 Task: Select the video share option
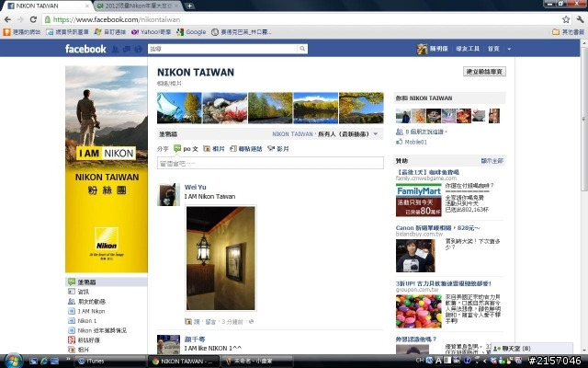[x=278, y=149]
